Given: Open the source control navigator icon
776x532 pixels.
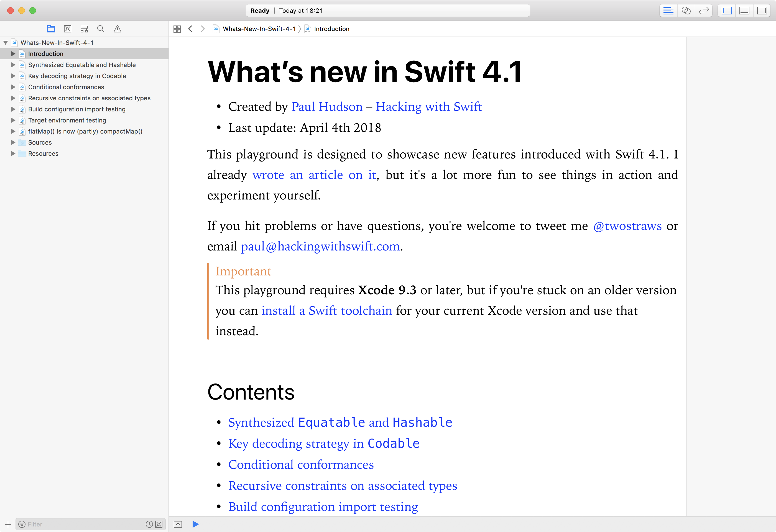Looking at the screenshot, I should tap(67, 29).
